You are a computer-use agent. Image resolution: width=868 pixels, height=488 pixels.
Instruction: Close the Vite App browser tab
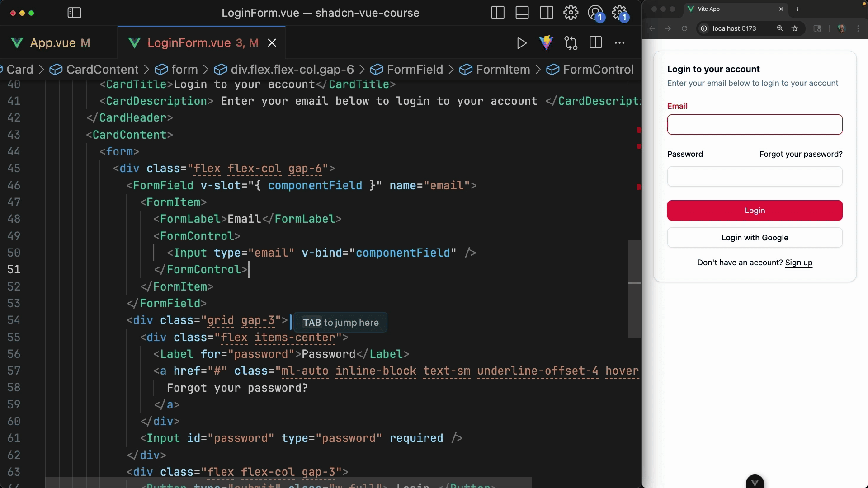(781, 9)
